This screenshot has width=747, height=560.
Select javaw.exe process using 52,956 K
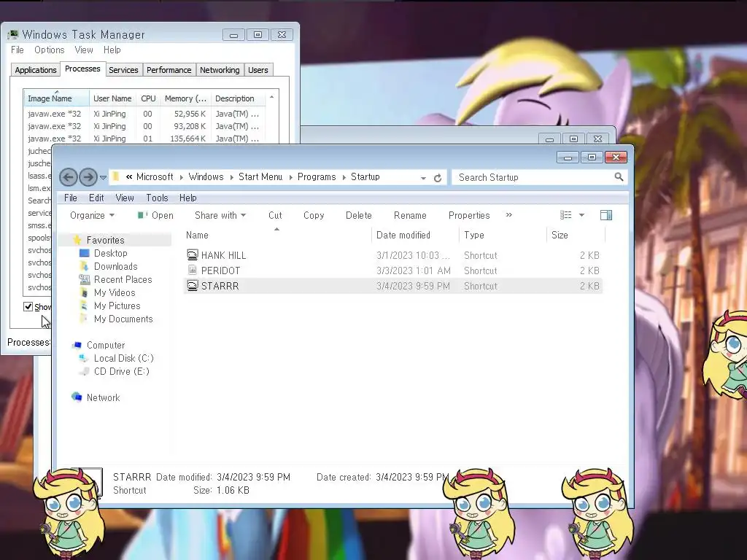tap(145, 114)
